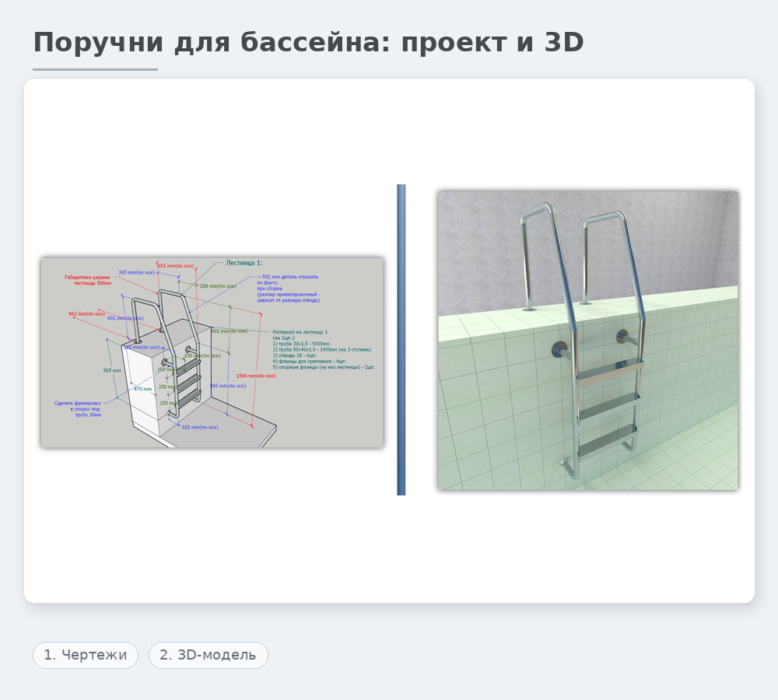Select the '2. 3D-модель' pill button
Screen dimensions: 778x700
(x=208, y=655)
